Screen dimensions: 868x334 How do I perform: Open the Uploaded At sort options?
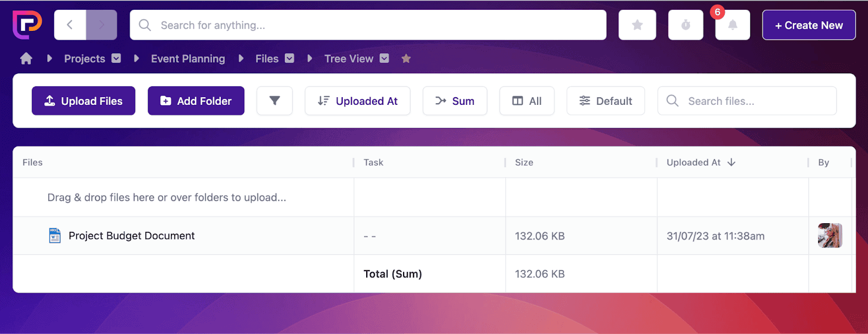(x=358, y=101)
